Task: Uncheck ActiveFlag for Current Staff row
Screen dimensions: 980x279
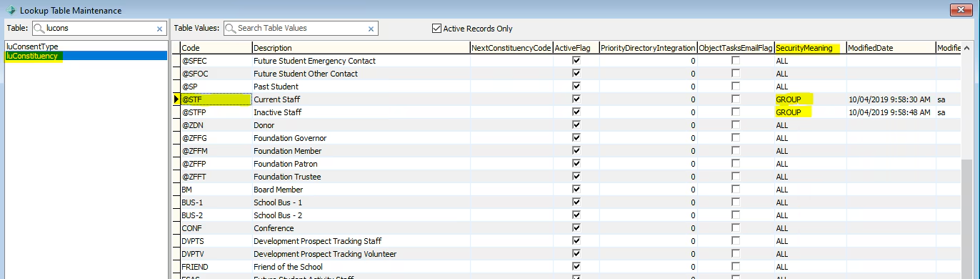Action: (x=576, y=99)
